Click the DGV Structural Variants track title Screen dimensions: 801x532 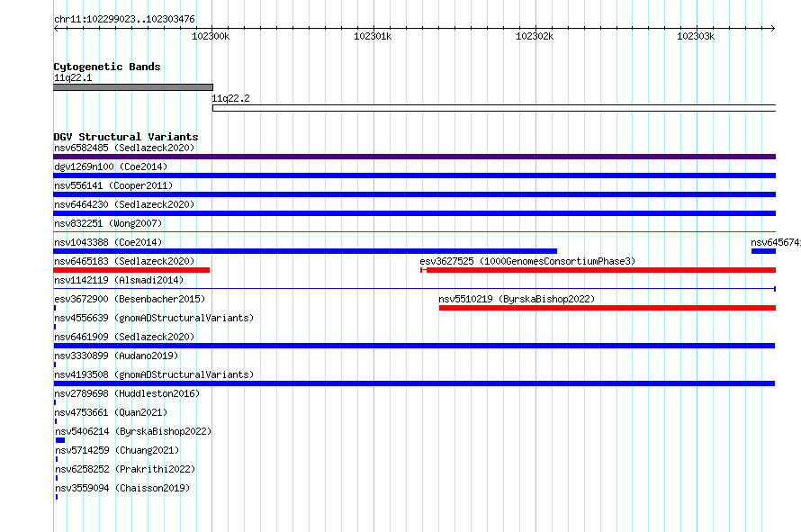126,137
